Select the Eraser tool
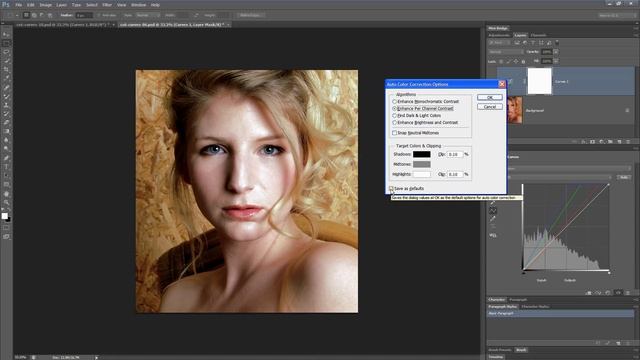 point(6,122)
